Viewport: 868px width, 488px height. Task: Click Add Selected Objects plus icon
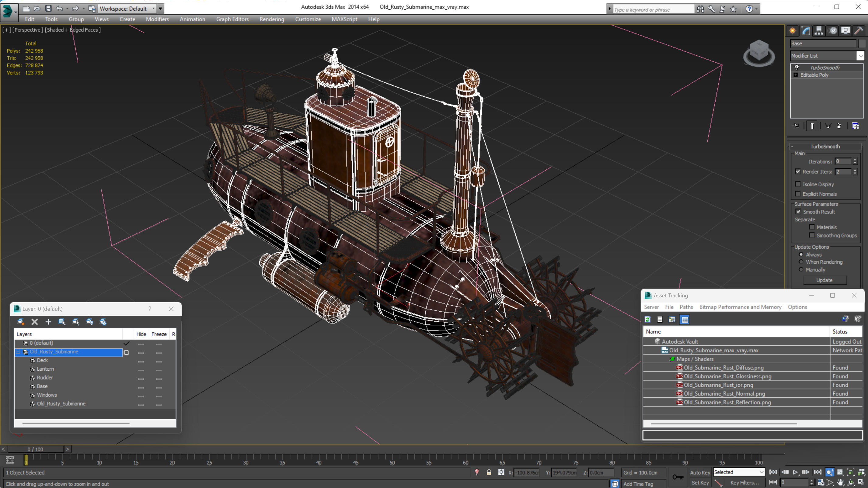48,322
